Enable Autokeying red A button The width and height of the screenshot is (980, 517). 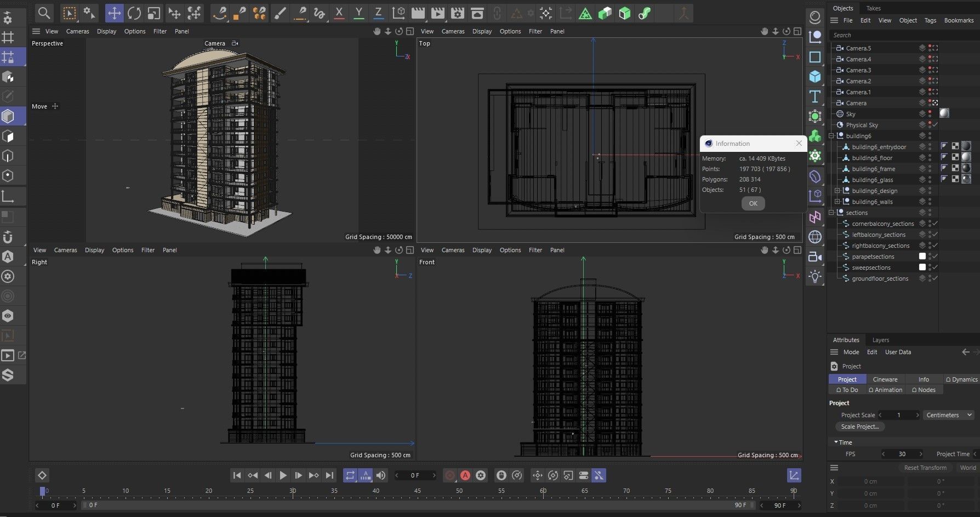click(465, 475)
